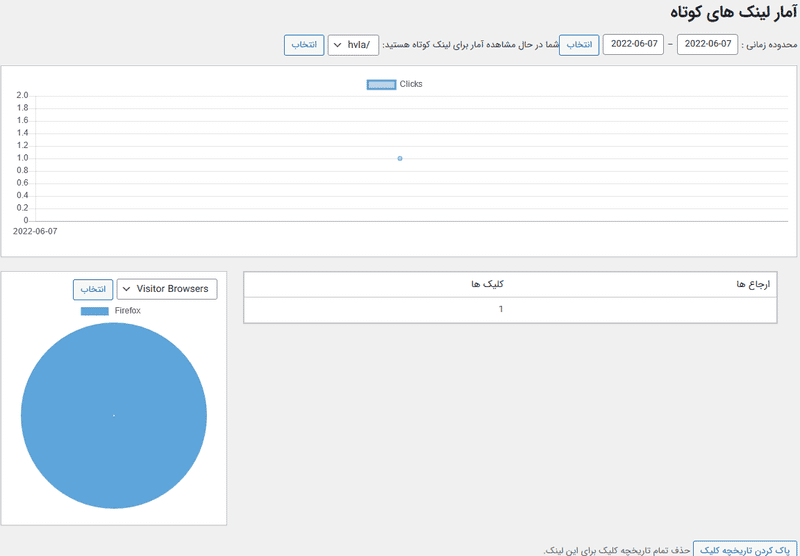Click the 1.0 axis value on chart
Image resolution: width=800 pixels, height=556 pixels.
pos(22,158)
